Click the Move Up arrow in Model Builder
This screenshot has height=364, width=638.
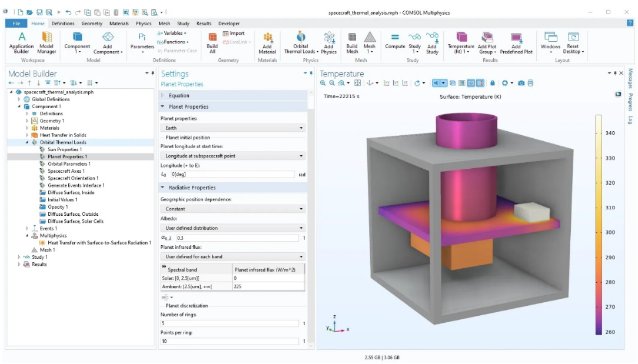point(29,83)
